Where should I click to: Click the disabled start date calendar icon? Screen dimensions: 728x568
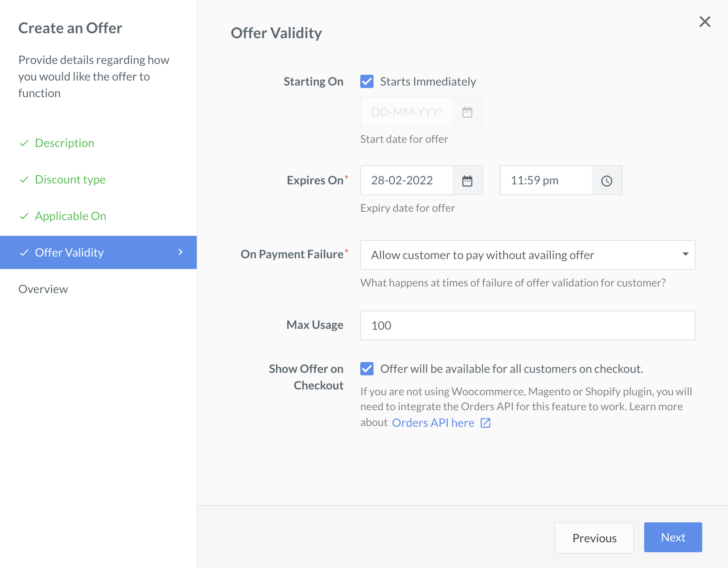click(467, 112)
